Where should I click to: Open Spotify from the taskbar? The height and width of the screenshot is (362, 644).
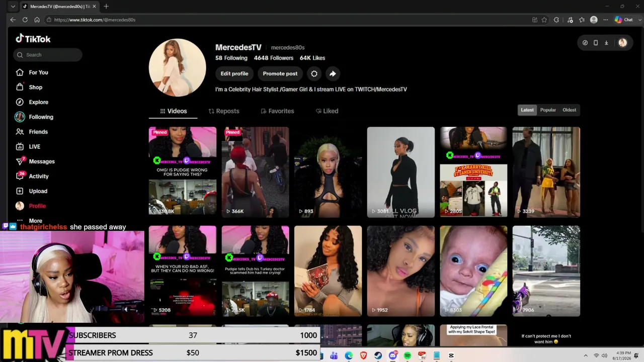point(407,356)
